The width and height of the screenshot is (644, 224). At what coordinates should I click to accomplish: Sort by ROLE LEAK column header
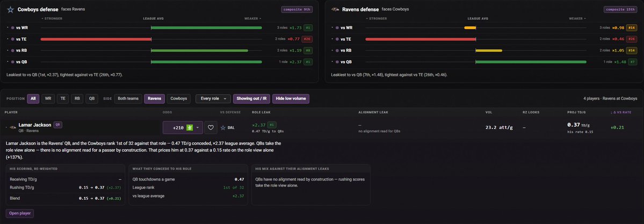(261, 112)
